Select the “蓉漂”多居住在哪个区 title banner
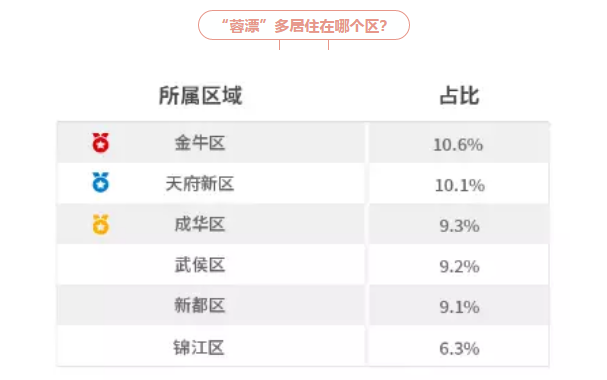 (x=304, y=25)
